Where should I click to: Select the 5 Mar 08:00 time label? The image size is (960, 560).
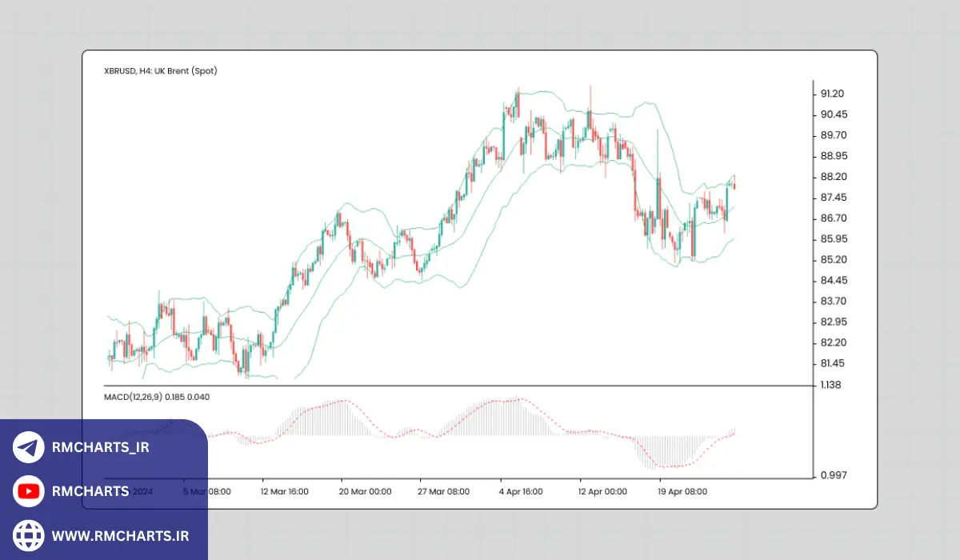point(207,491)
